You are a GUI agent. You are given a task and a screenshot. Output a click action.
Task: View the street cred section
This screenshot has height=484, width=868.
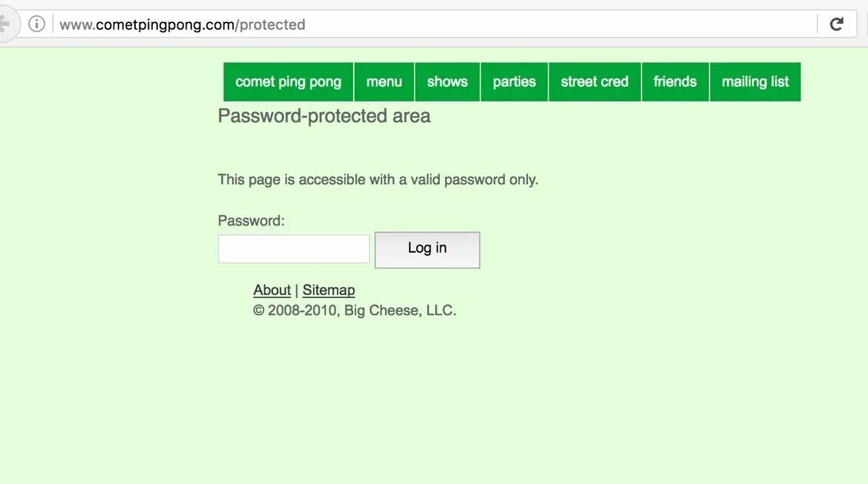pyautogui.click(x=595, y=81)
